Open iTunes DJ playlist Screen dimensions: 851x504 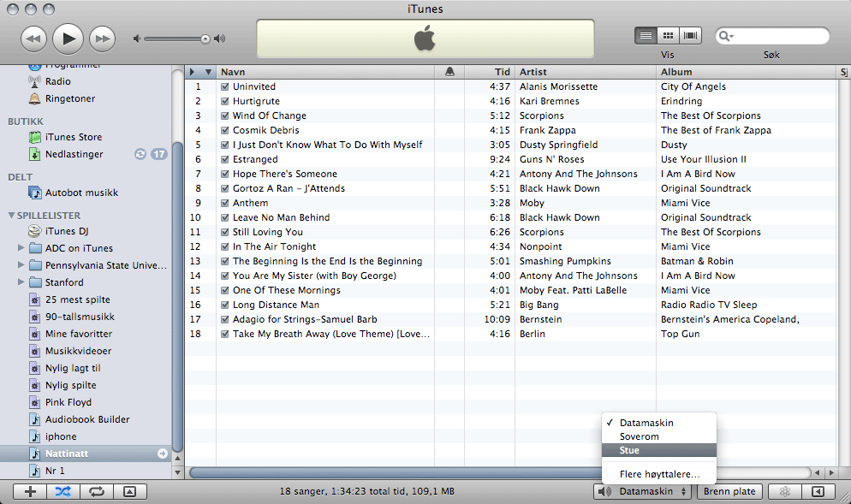click(67, 231)
